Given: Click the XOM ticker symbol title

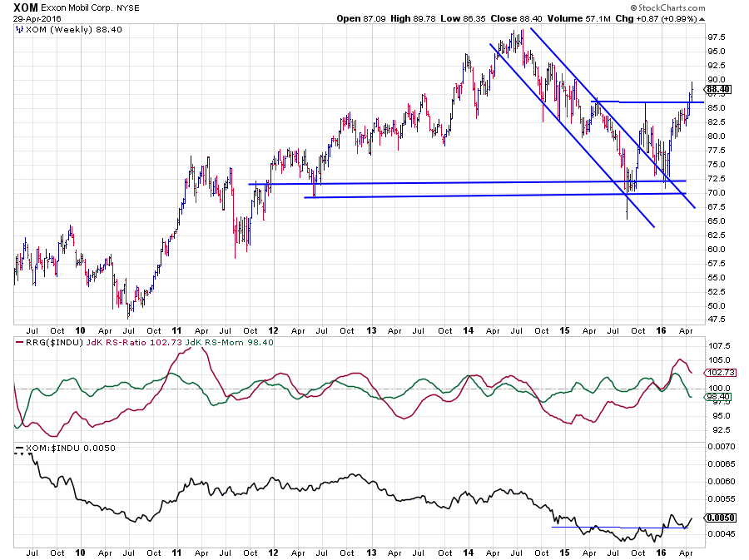Looking at the screenshot, I should [25, 7].
